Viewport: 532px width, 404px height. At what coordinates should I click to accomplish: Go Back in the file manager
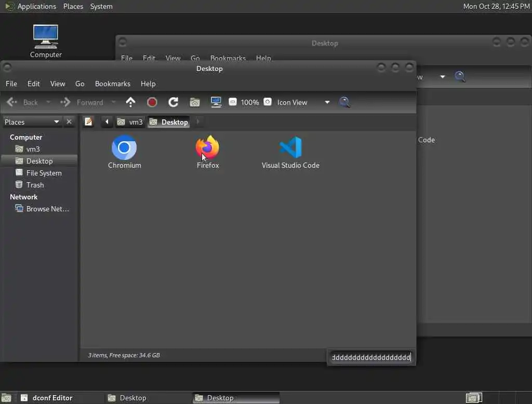[x=22, y=102]
